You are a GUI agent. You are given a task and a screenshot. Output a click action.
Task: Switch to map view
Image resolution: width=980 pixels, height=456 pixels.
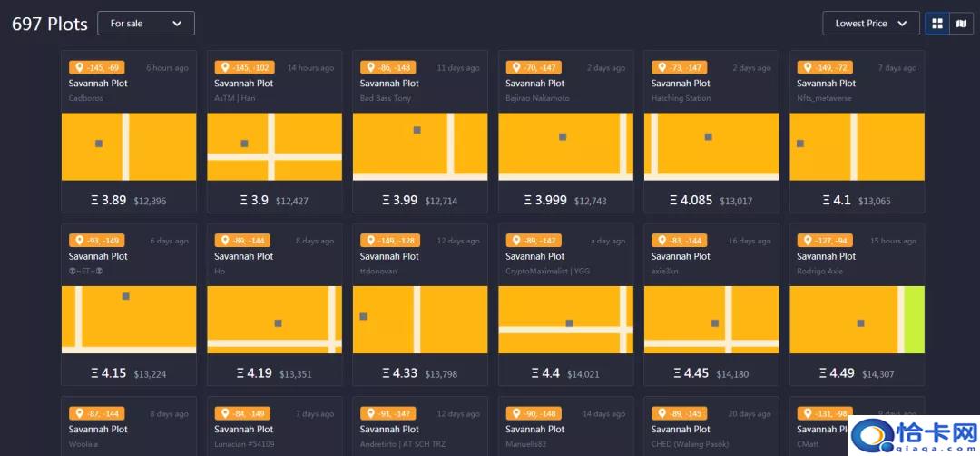pos(961,24)
